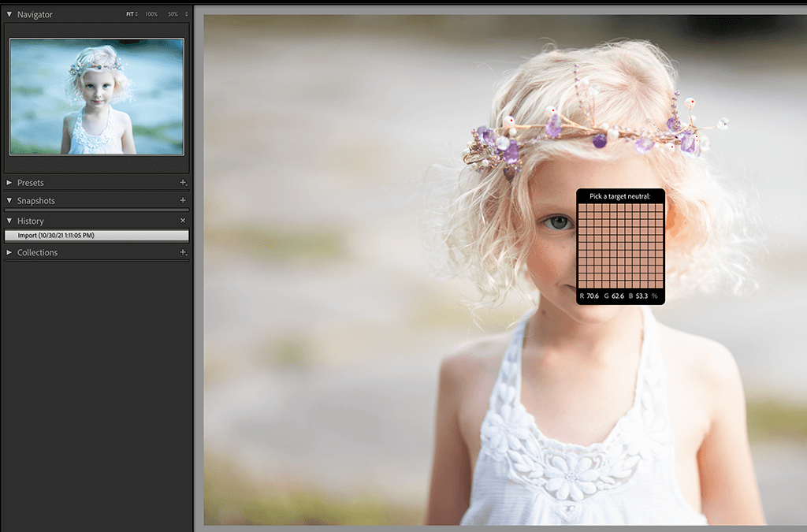807x532 pixels.
Task: Collapse the Navigator panel
Action: coord(8,13)
